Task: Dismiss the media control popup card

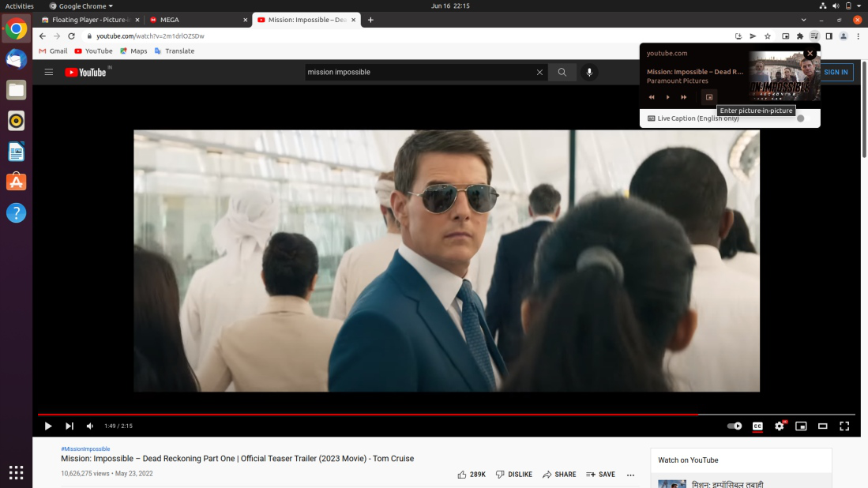Action: click(810, 54)
